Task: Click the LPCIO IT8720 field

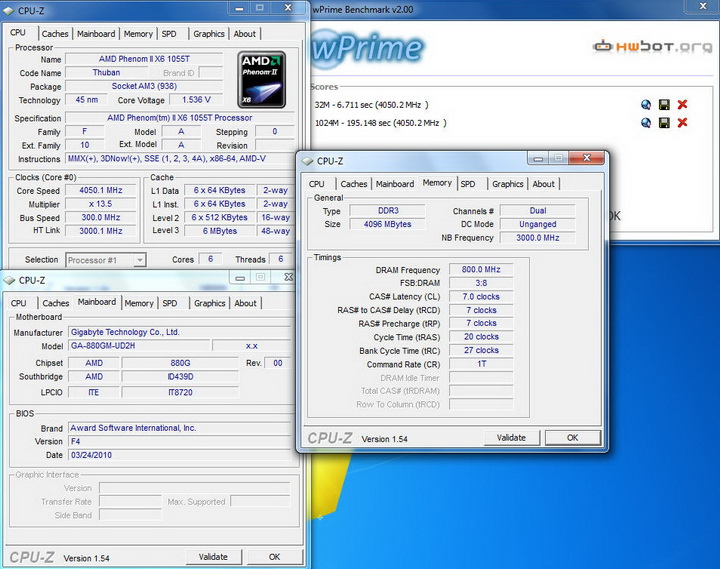Action: click(x=180, y=392)
